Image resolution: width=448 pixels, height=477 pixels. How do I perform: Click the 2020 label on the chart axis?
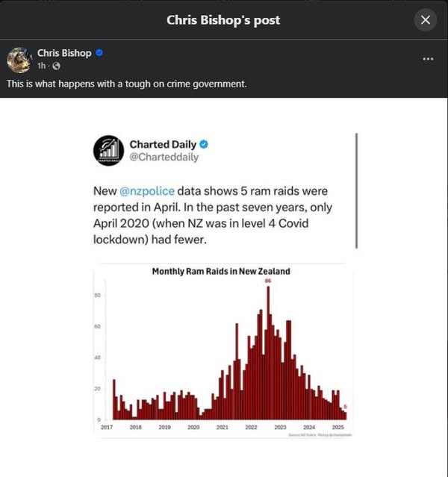(x=193, y=427)
